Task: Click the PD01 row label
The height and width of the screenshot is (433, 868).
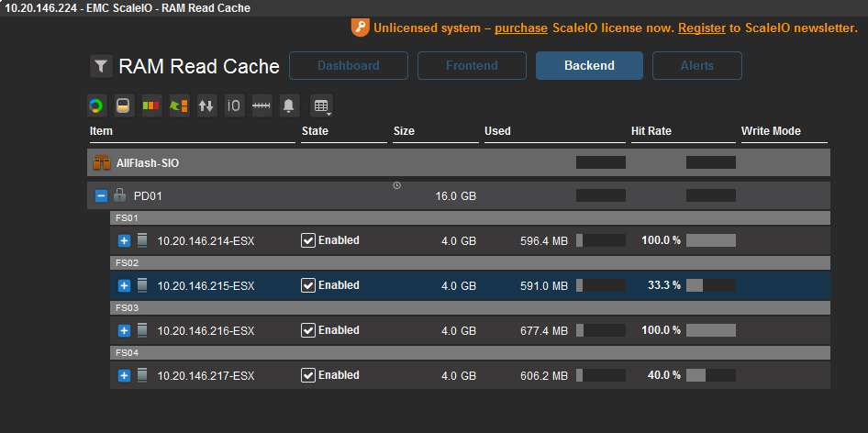Action: coord(148,196)
